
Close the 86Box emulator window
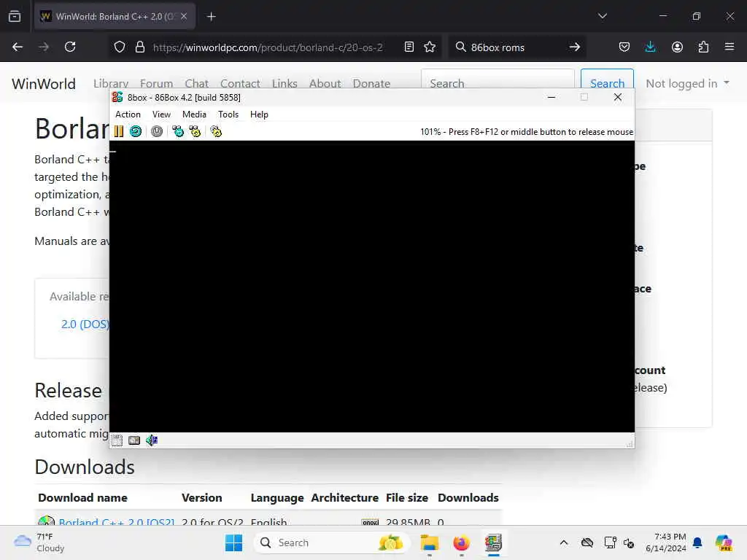[x=618, y=97]
